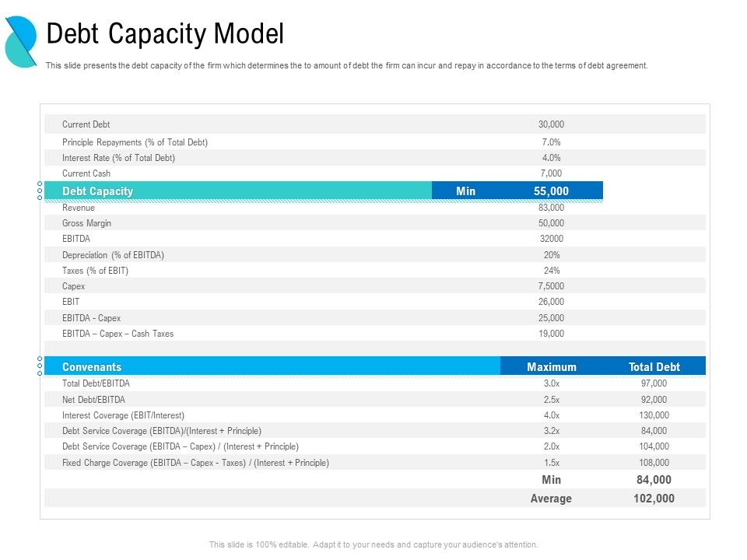Select the 'Capex' row label

click(x=73, y=286)
